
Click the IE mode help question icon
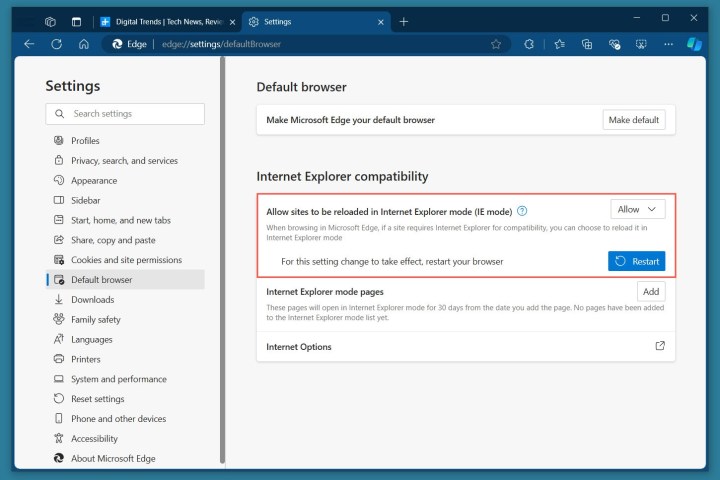523,211
